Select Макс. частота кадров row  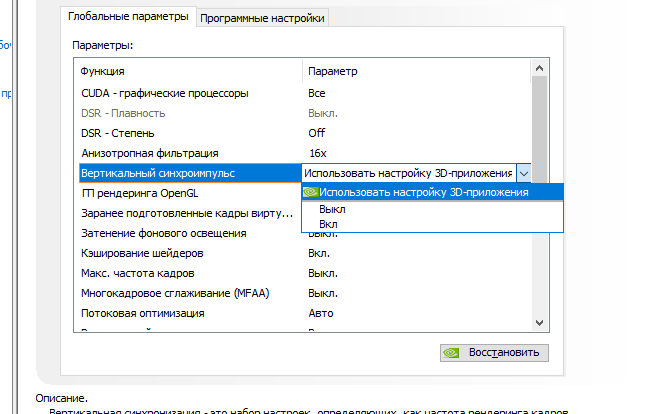coord(304,274)
